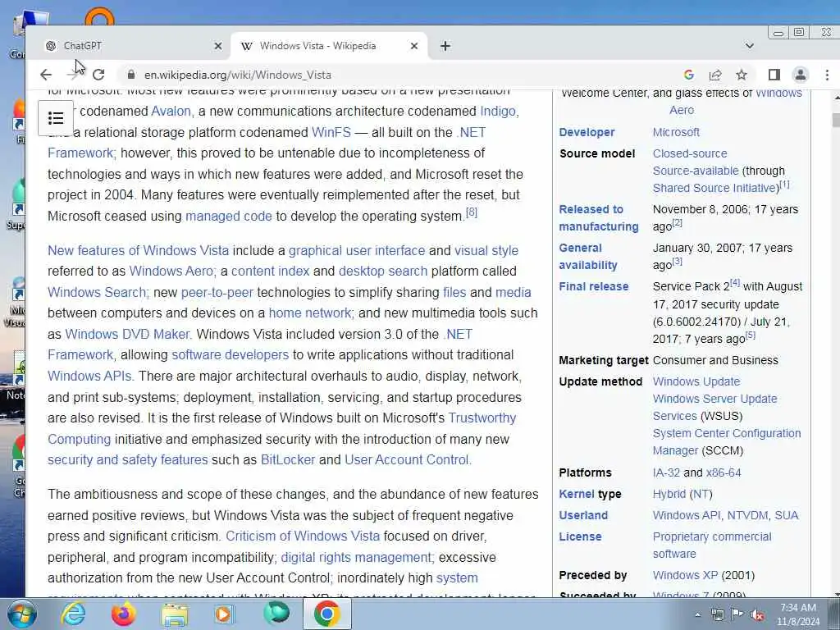The width and height of the screenshot is (840, 630).
Task: Open network tray icon
Action: tap(717, 614)
